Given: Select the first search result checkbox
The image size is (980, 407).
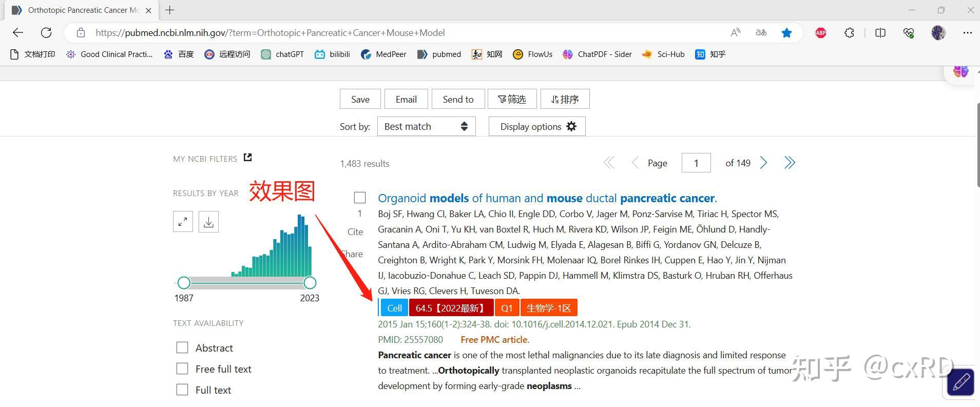Looking at the screenshot, I should point(360,198).
